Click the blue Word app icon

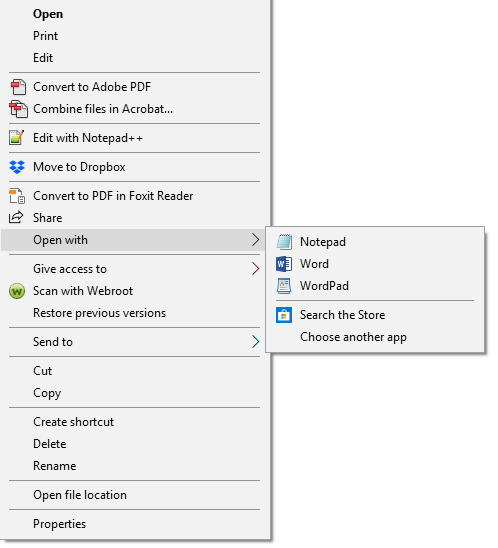click(x=284, y=264)
